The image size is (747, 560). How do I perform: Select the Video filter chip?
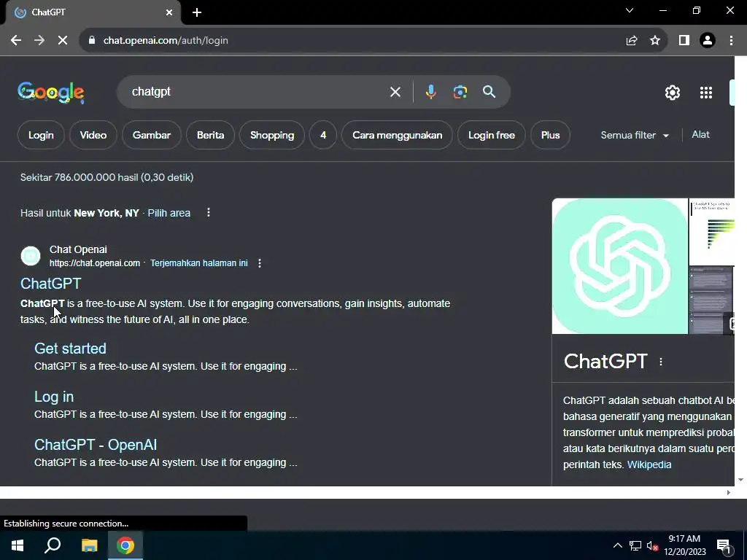[x=93, y=135]
